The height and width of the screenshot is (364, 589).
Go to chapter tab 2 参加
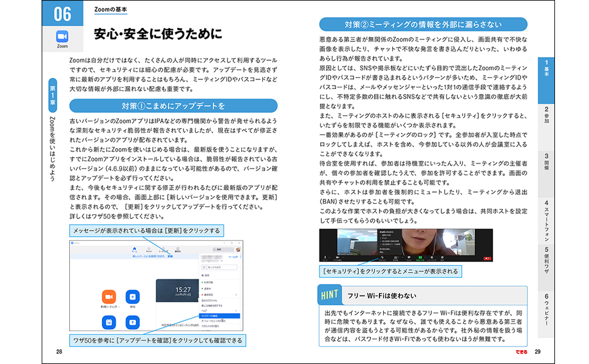546,127
